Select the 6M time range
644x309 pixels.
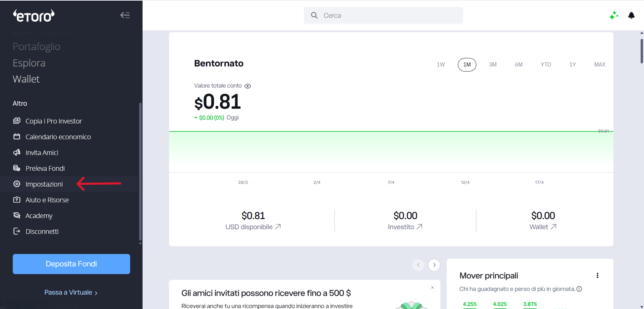point(519,64)
